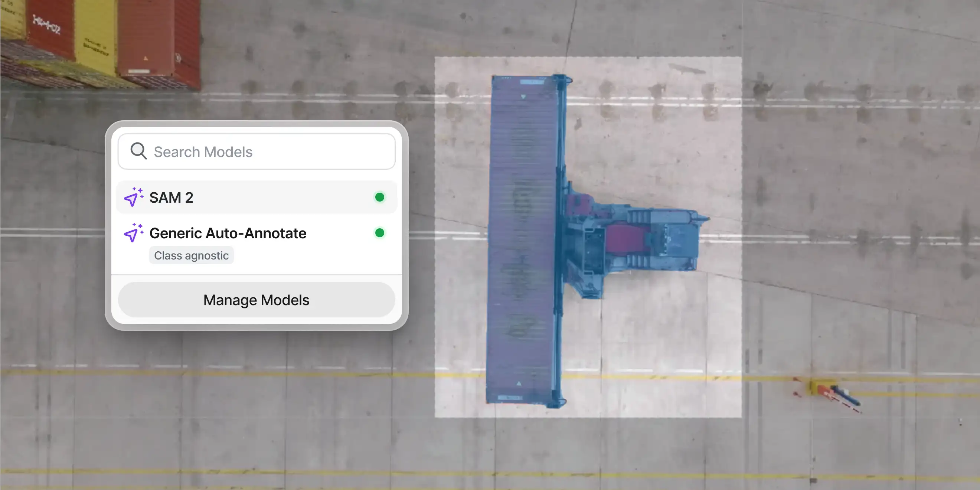Click the magnifying glass search icon

[138, 151]
